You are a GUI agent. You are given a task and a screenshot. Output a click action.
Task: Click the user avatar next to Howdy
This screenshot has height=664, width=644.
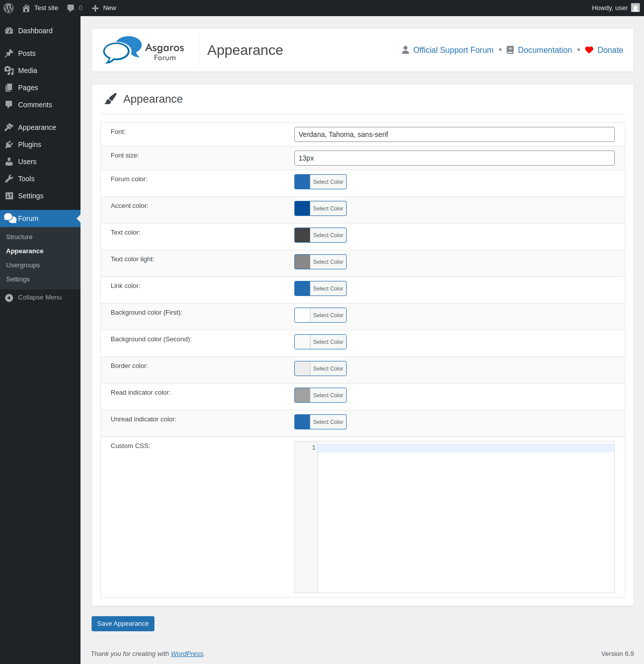coord(635,8)
